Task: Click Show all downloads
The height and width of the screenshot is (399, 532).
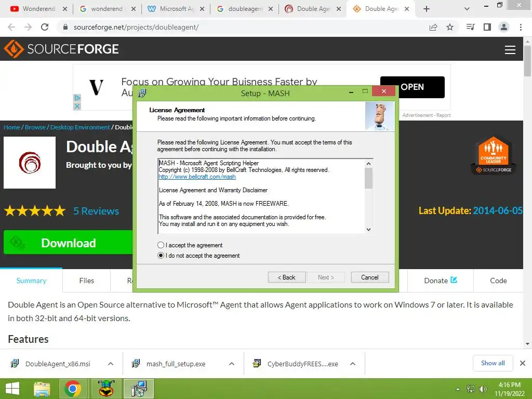Action: (x=493, y=363)
